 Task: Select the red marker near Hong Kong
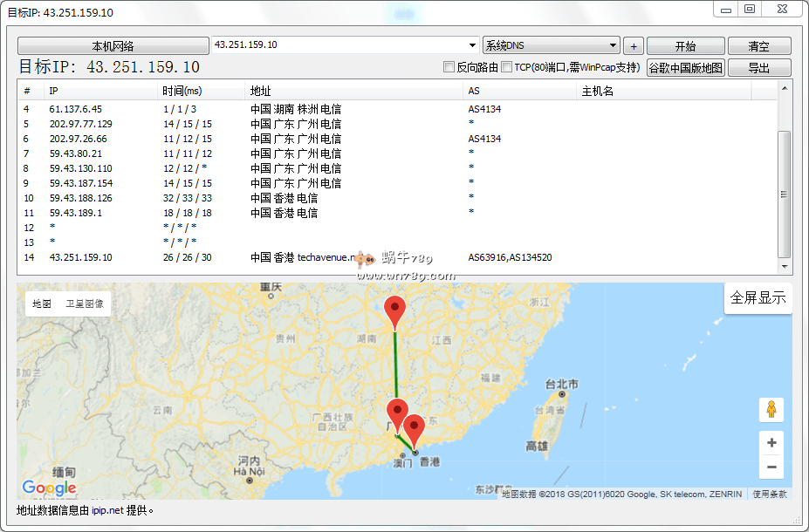pyautogui.click(x=415, y=426)
